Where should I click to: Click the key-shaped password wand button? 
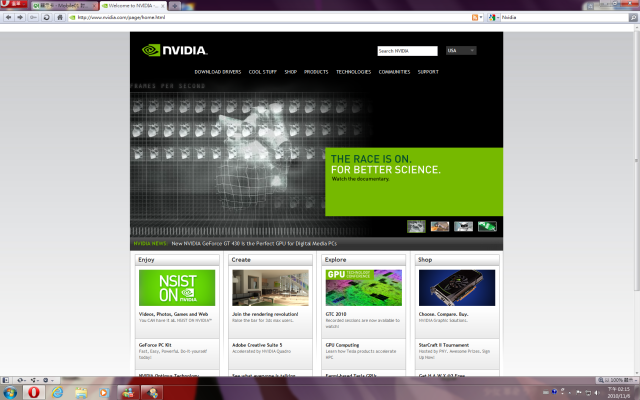(x=33, y=18)
